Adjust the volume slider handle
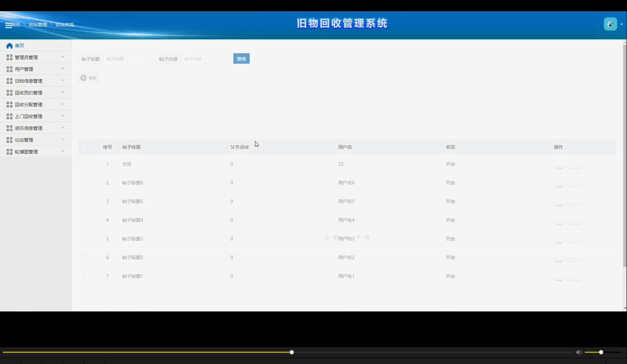627x364 pixels. click(x=601, y=352)
